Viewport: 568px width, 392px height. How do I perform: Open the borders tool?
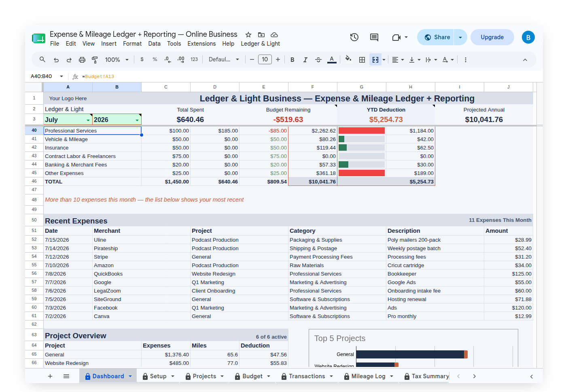[x=362, y=60]
